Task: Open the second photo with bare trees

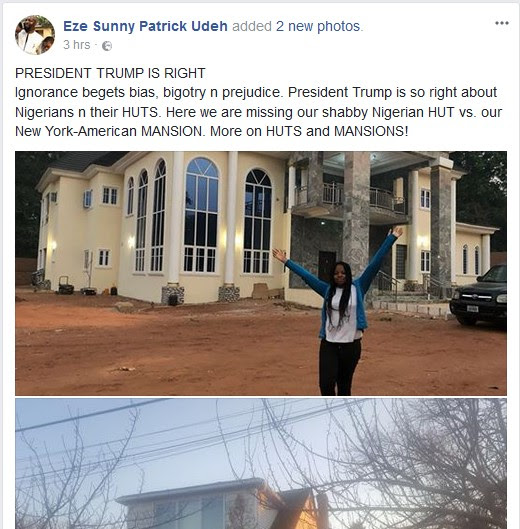Action: pos(261,464)
